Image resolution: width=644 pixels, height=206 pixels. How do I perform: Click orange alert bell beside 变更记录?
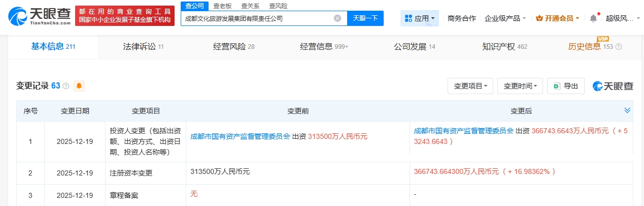79,86
